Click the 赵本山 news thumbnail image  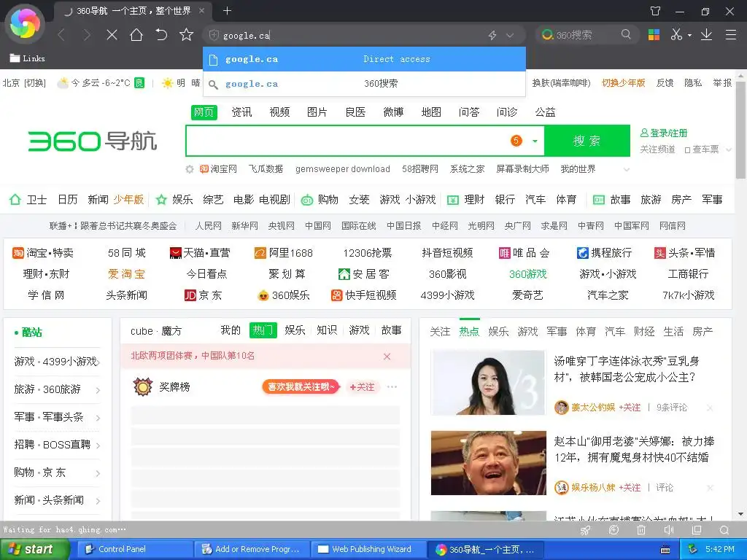tap(488, 463)
